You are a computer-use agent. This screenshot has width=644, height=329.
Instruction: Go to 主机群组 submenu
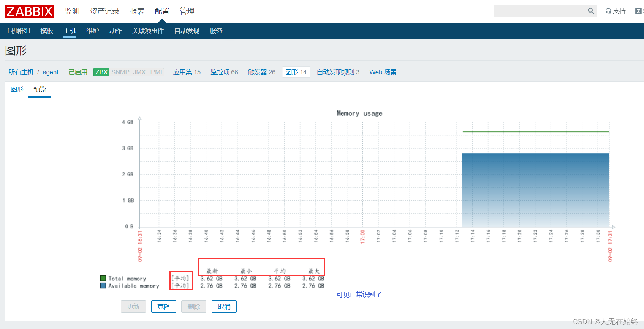[17, 31]
